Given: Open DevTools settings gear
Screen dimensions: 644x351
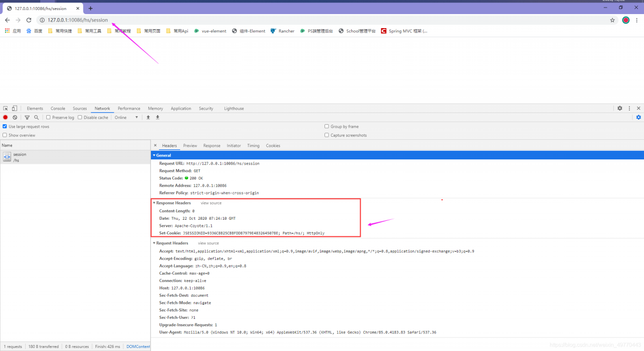Looking at the screenshot, I should (x=620, y=108).
